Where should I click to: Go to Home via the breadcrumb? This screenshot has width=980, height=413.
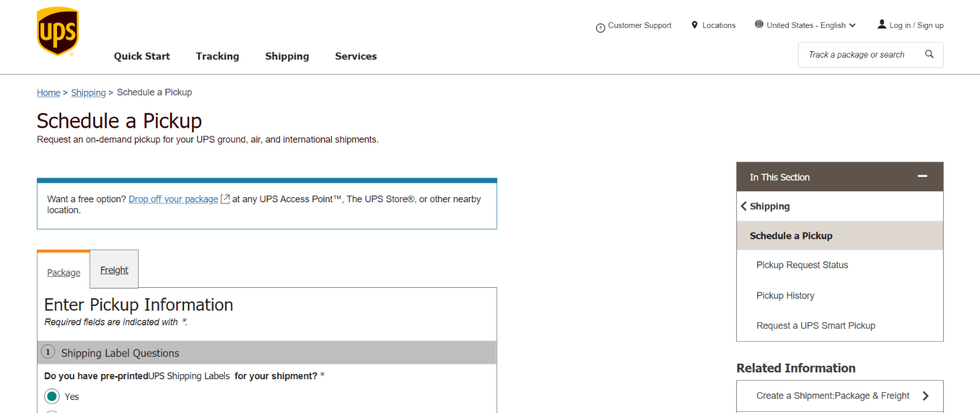[48, 92]
